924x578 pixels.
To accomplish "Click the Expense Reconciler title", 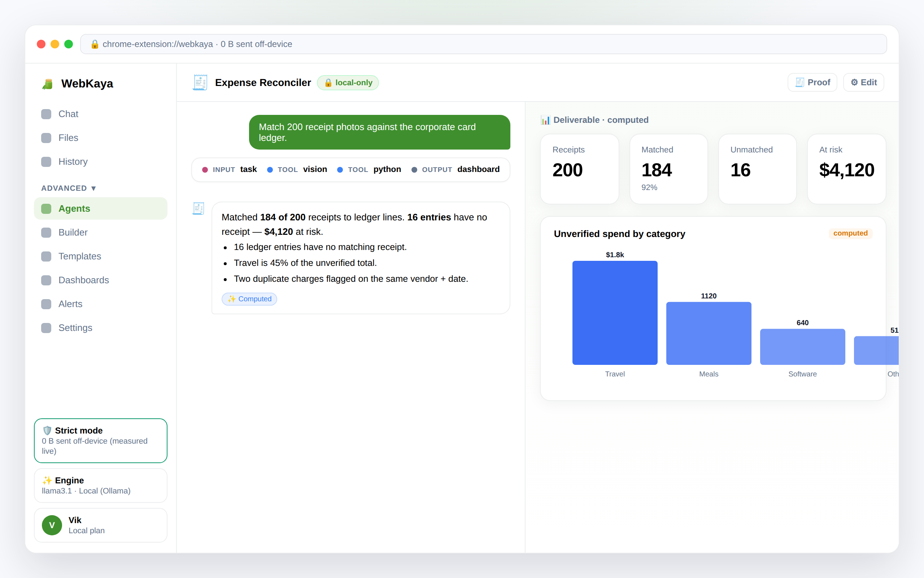I will click(263, 83).
